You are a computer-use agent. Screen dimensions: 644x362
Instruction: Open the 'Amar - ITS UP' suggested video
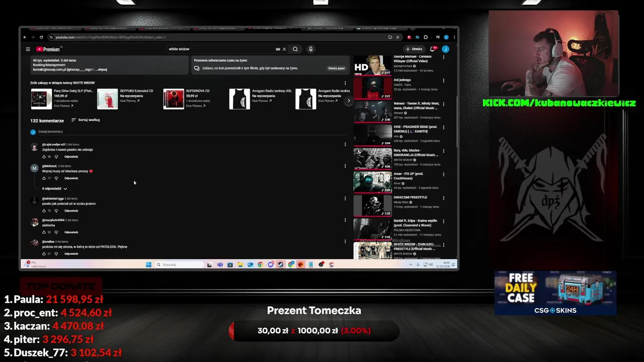point(397,182)
